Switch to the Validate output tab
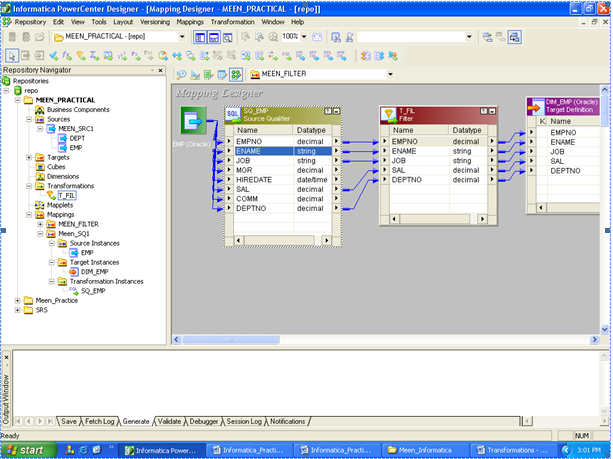Screen dimensions: 613x459 tap(169, 421)
